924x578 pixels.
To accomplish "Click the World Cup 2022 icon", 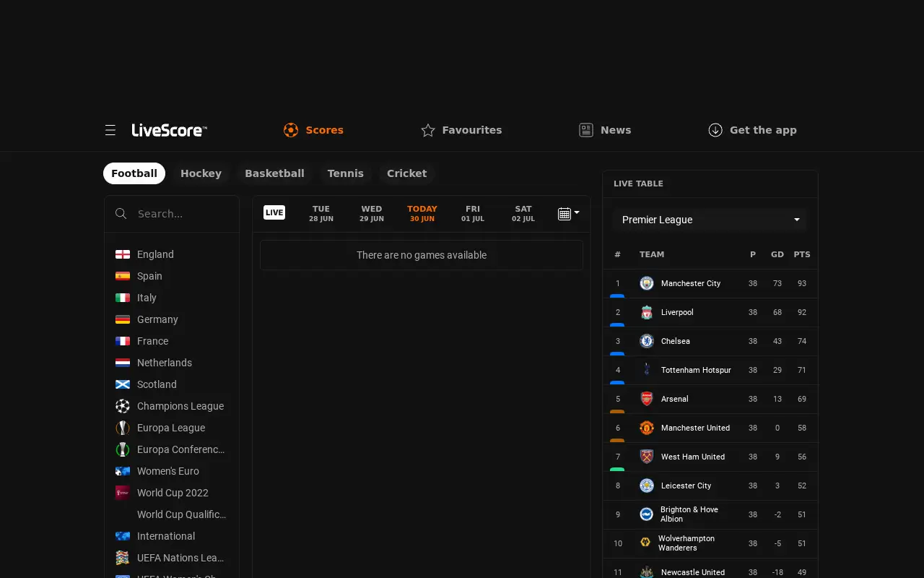I will 123,493.
